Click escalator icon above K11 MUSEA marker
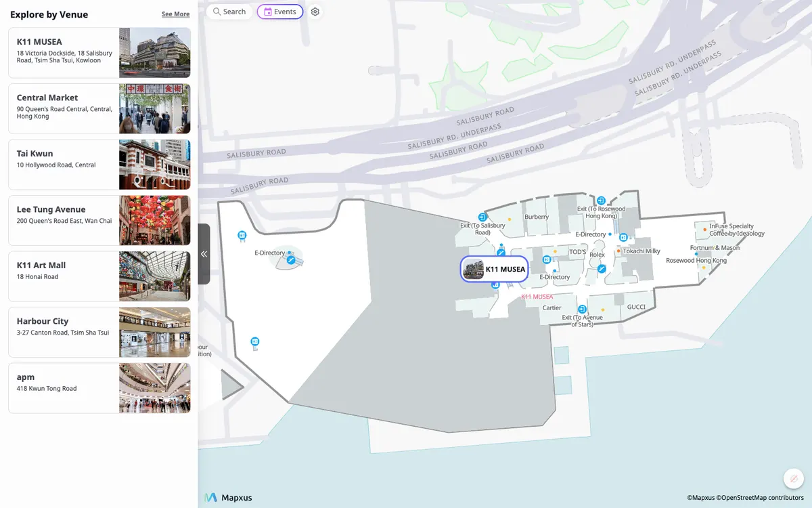812x508 pixels. (501, 253)
